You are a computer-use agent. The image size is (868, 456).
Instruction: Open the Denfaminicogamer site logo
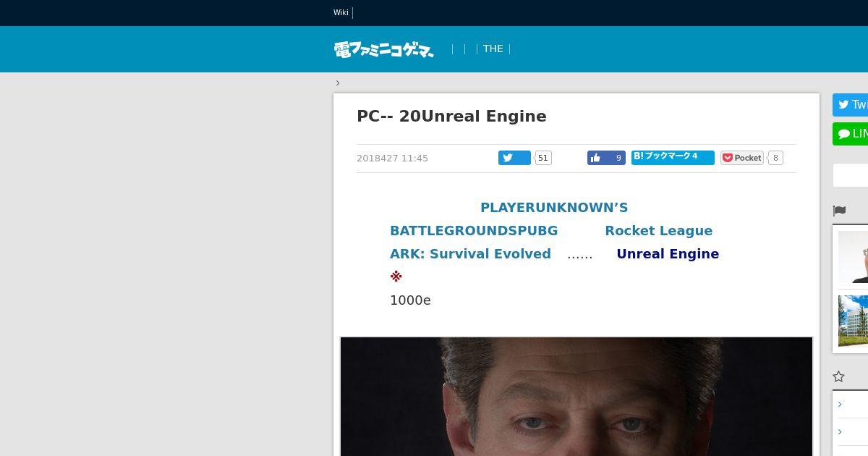[383, 49]
